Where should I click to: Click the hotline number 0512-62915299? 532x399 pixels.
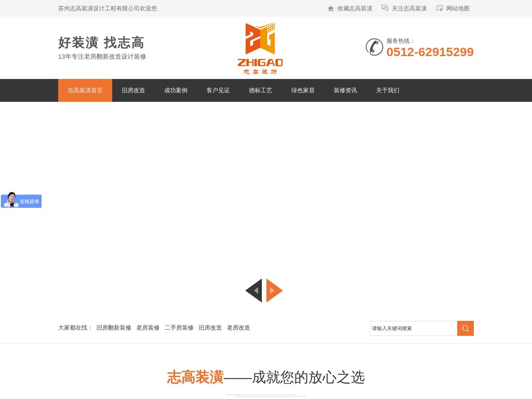pyautogui.click(x=430, y=52)
